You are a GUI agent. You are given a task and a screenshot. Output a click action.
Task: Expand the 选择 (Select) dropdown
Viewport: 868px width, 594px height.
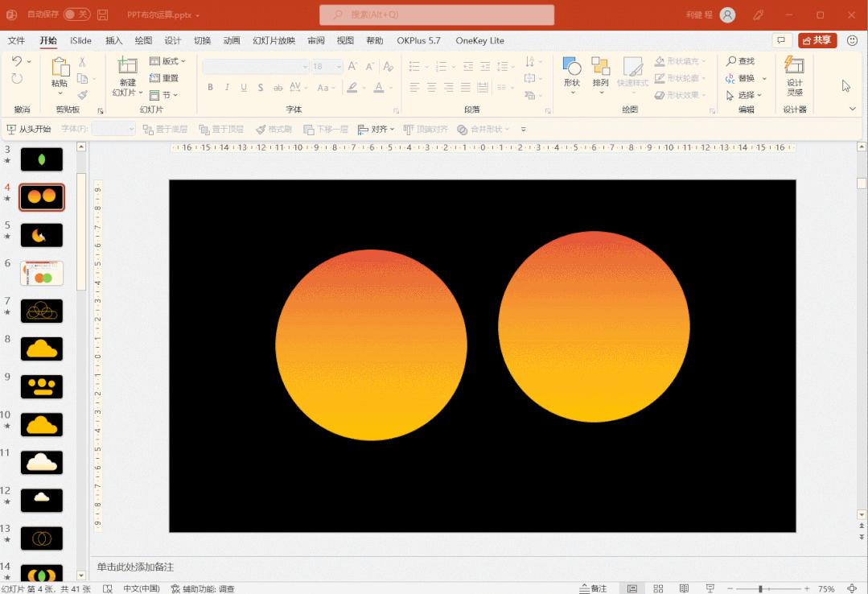[x=747, y=95]
